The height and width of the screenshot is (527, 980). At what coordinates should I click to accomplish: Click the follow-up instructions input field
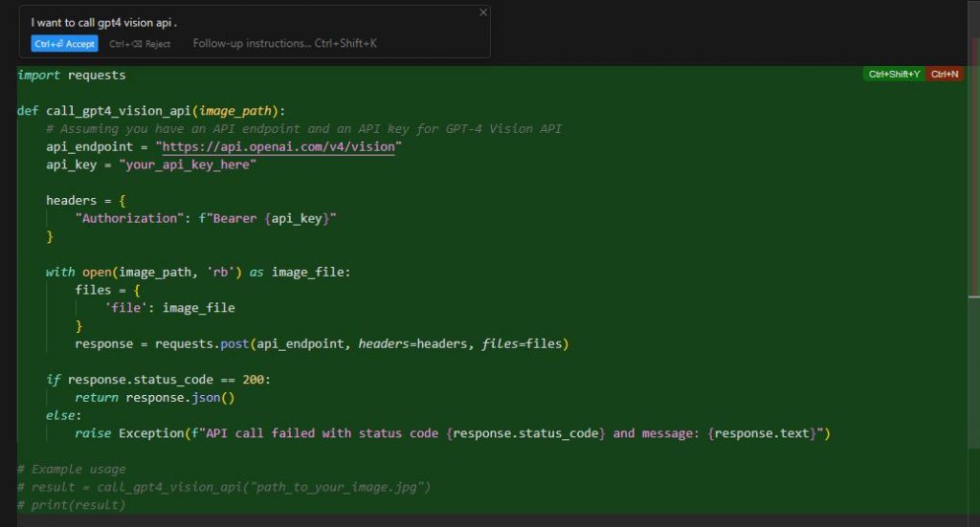(284, 44)
